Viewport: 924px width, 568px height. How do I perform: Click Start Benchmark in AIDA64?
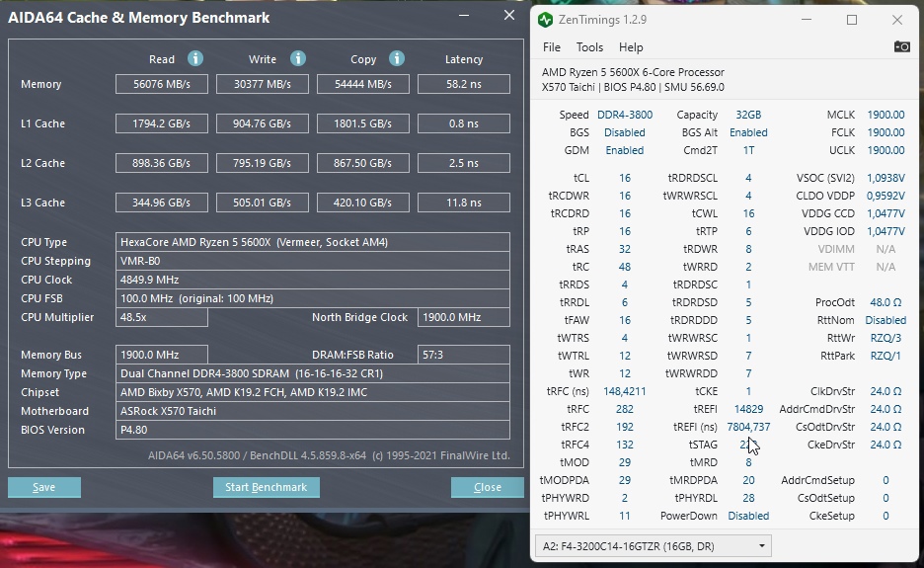point(267,487)
